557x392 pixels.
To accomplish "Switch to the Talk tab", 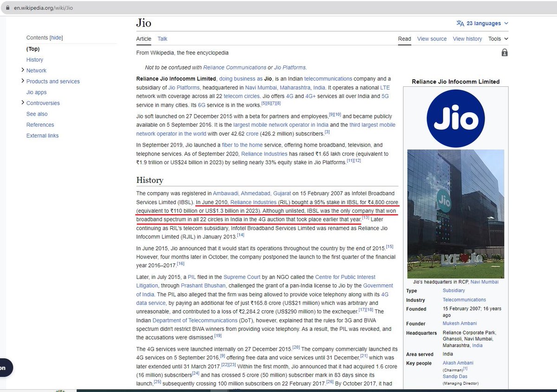I will (x=162, y=39).
